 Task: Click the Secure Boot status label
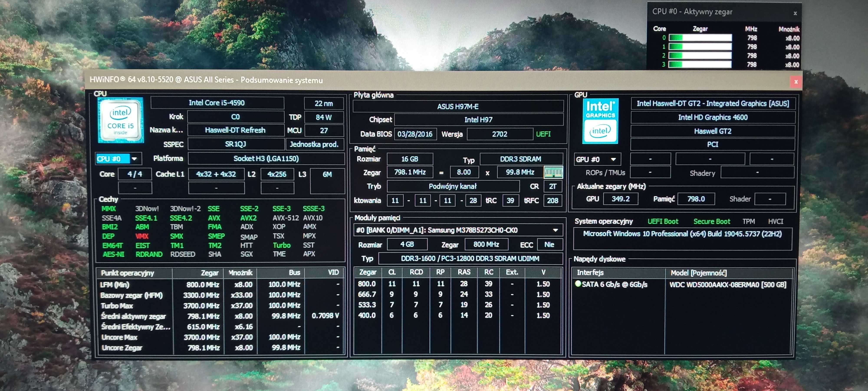click(712, 221)
